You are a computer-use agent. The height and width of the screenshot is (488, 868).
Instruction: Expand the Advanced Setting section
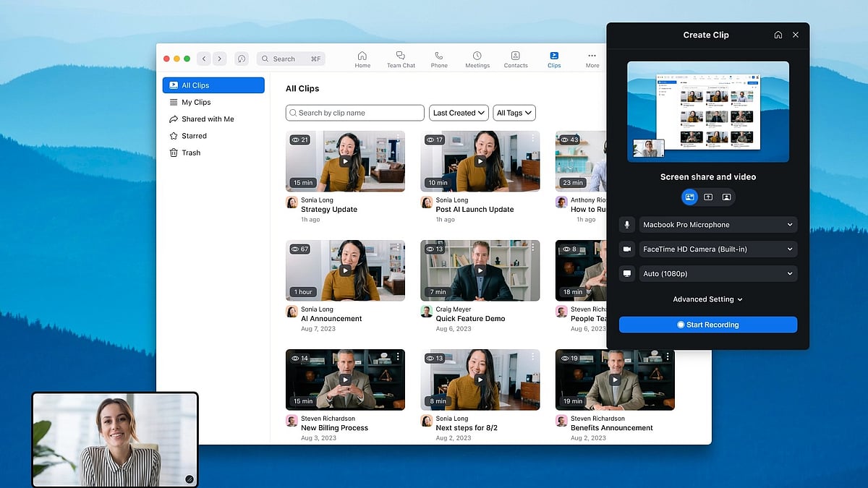[707, 299]
